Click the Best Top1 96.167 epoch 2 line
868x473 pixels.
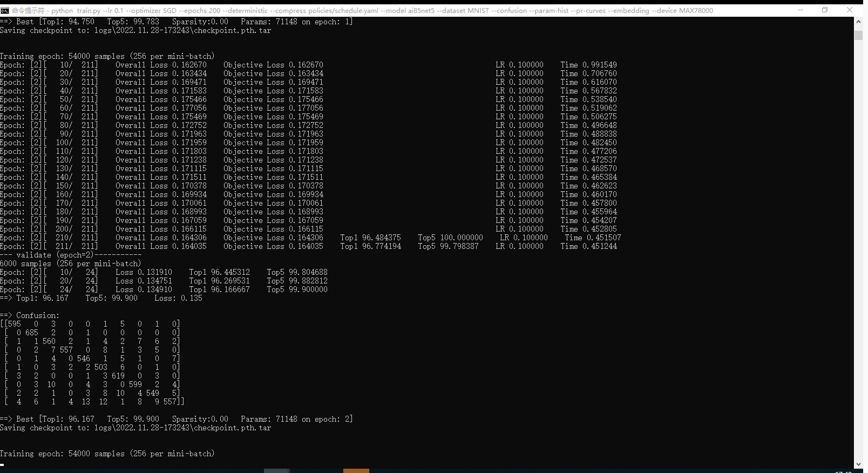176,419
